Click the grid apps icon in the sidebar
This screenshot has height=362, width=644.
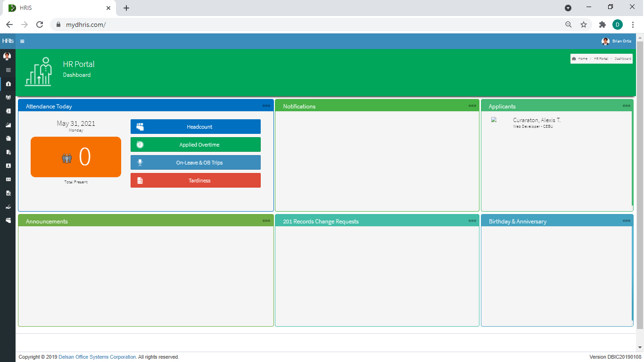pyautogui.click(x=8, y=70)
